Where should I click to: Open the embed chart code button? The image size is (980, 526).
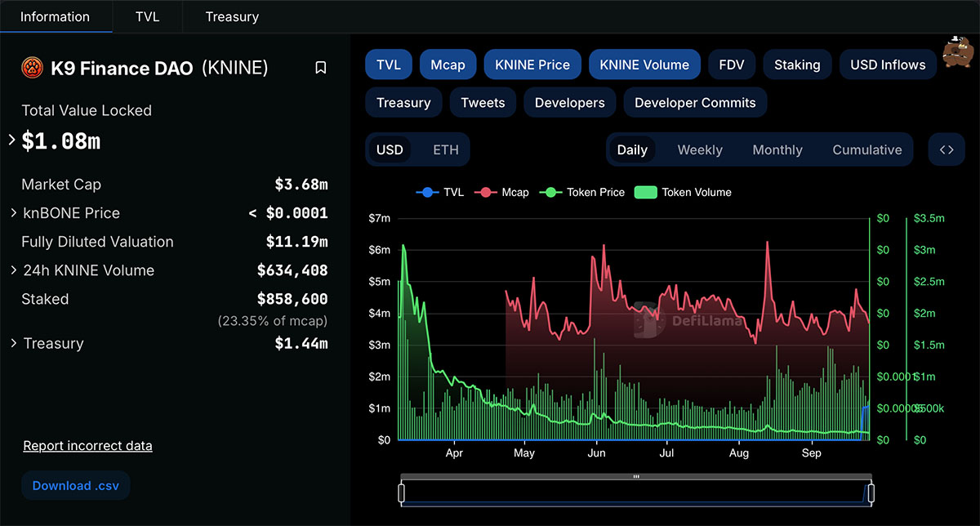(x=947, y=149)
